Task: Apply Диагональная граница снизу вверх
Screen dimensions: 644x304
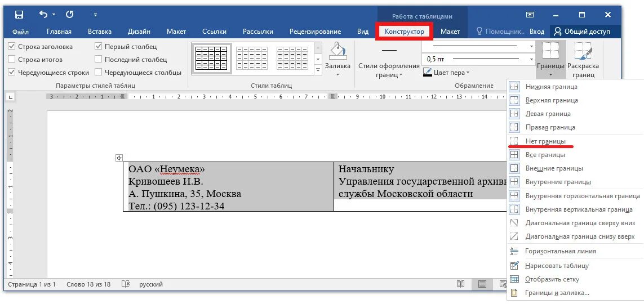Action: [575, 236]
